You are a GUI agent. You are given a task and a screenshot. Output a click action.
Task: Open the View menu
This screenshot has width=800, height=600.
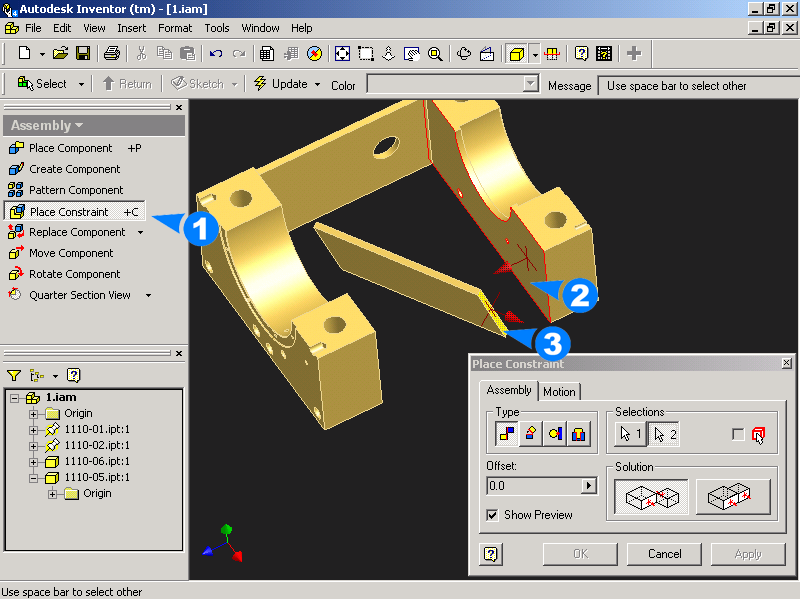[94, 28]
